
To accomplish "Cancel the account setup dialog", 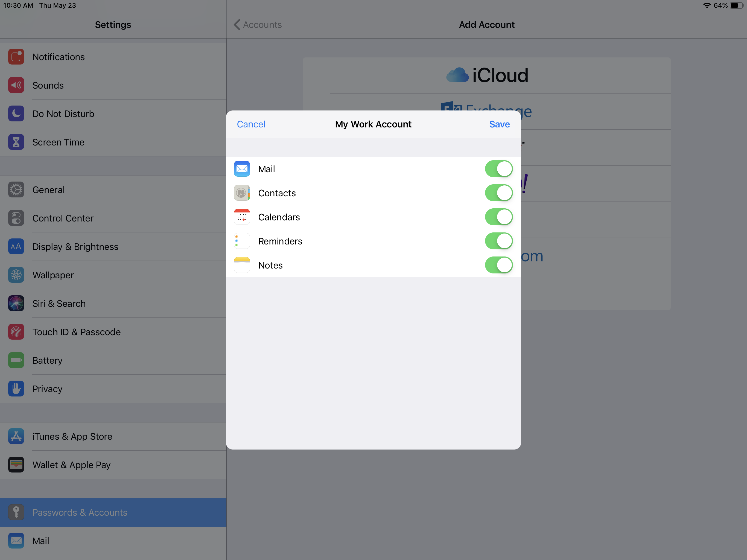I will [251, 124].
